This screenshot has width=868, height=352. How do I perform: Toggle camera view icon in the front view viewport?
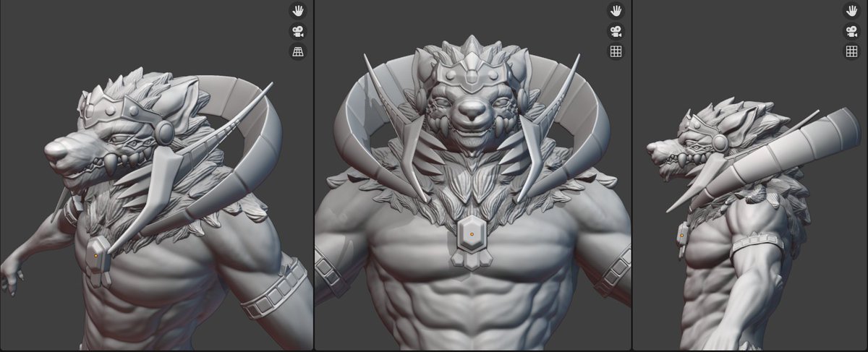click(x=616, y=31)
